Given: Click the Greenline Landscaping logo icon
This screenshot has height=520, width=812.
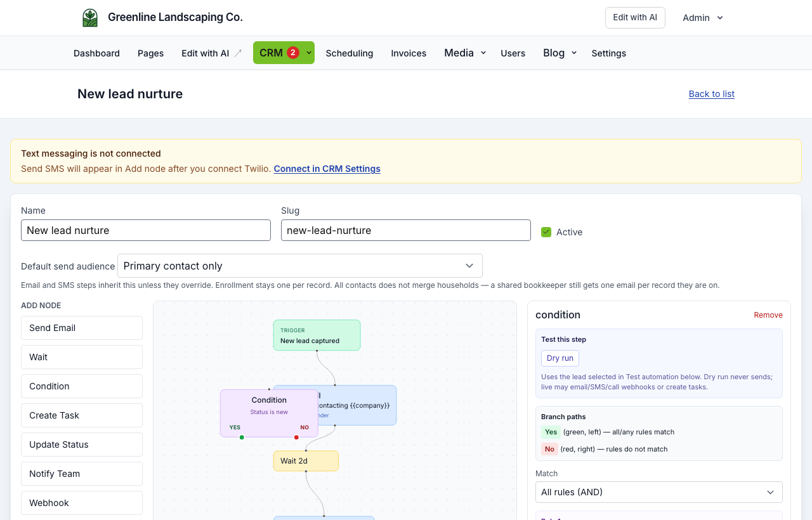Looking at the screenshot, I should tap(90, 18).
